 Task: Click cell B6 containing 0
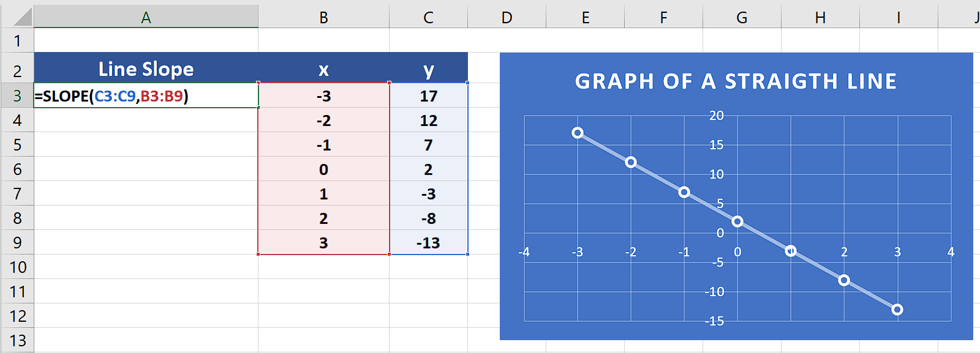pyautogui.click(x=323, y=169)
